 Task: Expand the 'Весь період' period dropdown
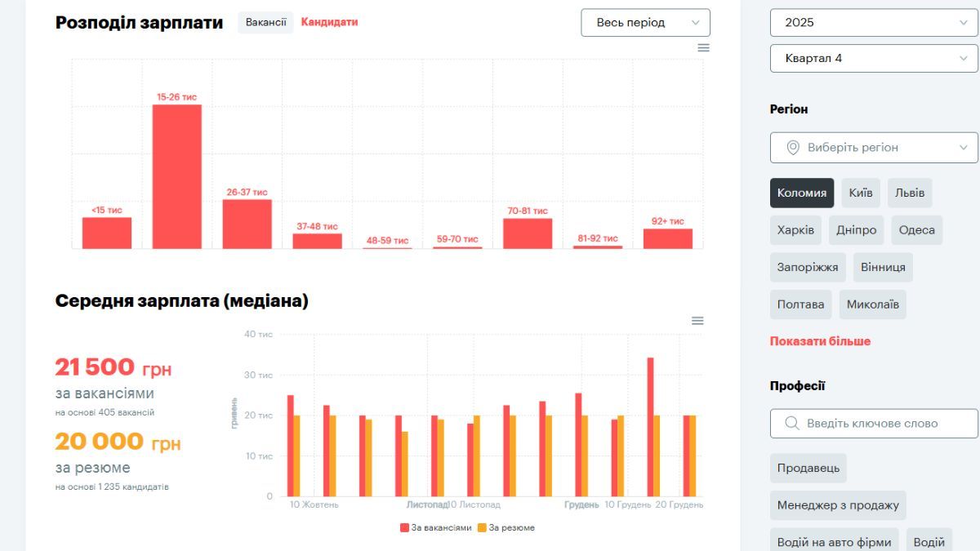(x=645, y=23)
